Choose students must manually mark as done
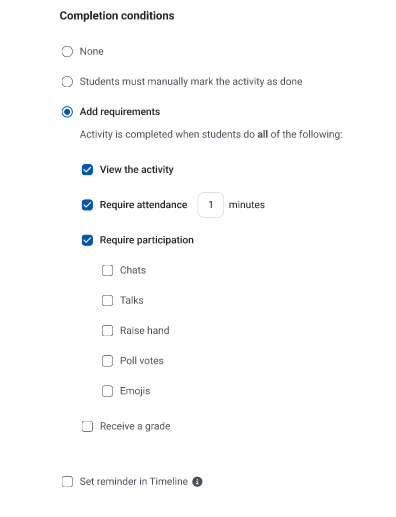The height and width of the screenshot is (517, 396). tap(67, 82)
